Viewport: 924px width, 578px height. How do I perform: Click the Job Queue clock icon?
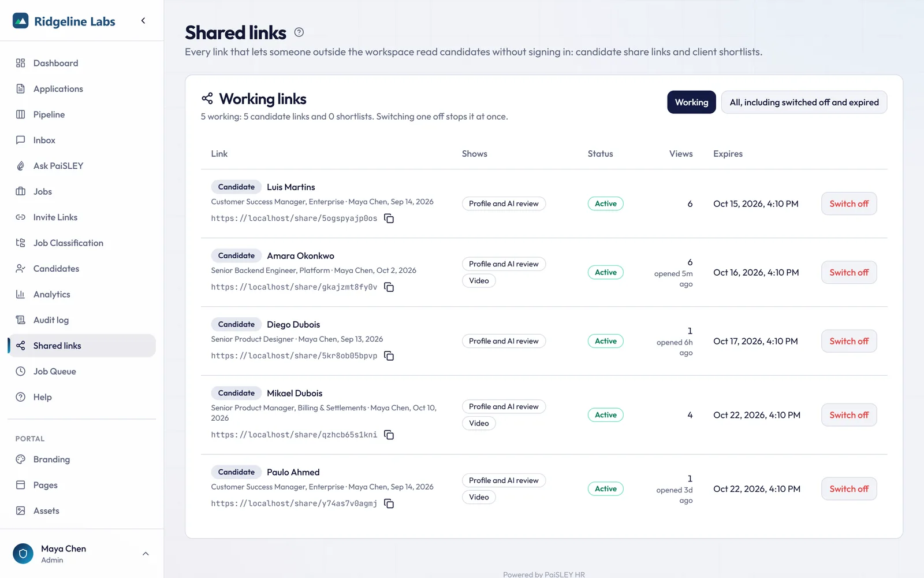tap(21, 371)
